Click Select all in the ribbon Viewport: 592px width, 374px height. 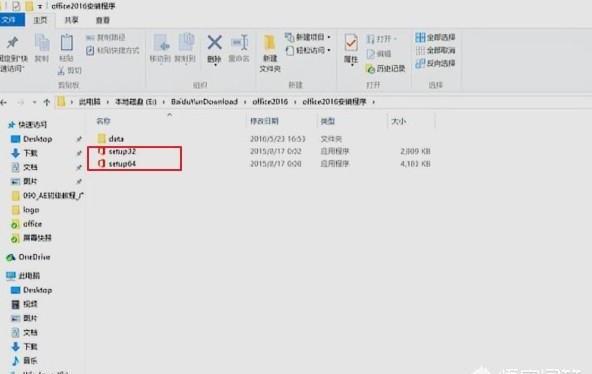click(435, 37)
